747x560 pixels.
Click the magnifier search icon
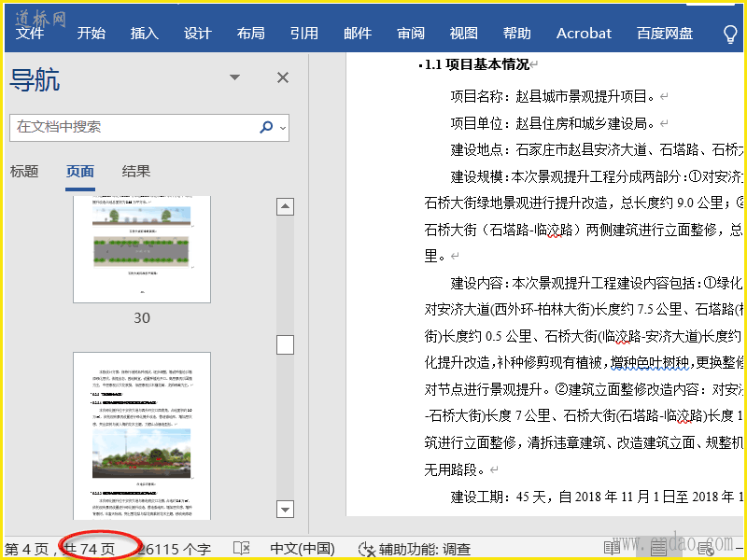(266, 127)
